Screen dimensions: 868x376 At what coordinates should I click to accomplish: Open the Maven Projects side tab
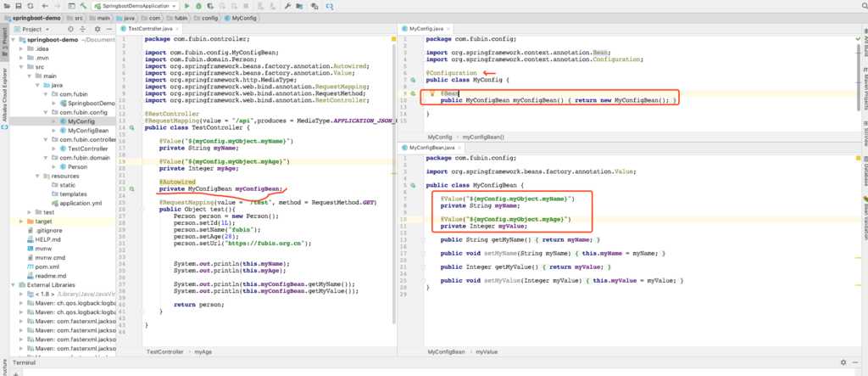(x=864, y=87)
